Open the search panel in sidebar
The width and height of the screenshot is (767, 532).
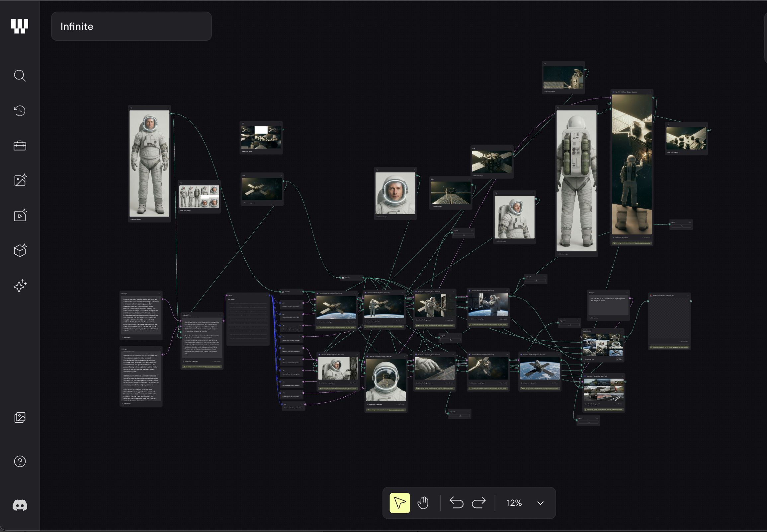point(20,76)
